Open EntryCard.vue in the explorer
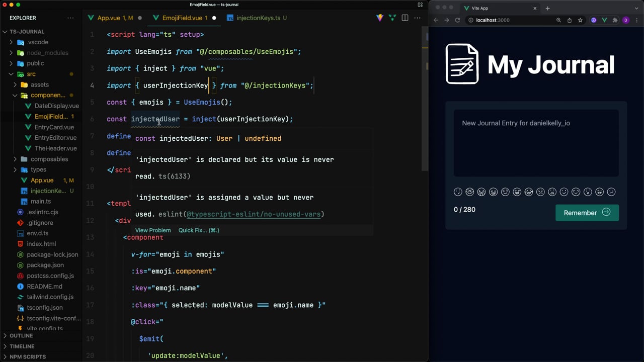 pos(54,127)
